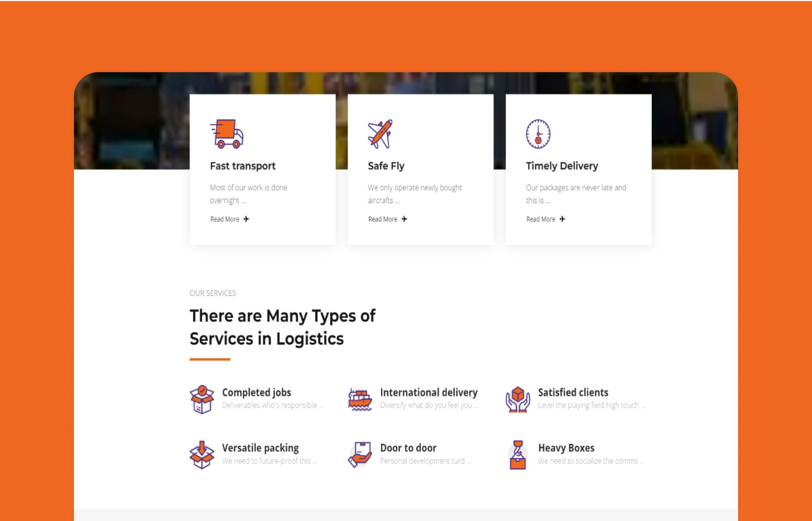Click 'Diversify what do you feel you' description
The image size is (812, 521).
[429, 405]
